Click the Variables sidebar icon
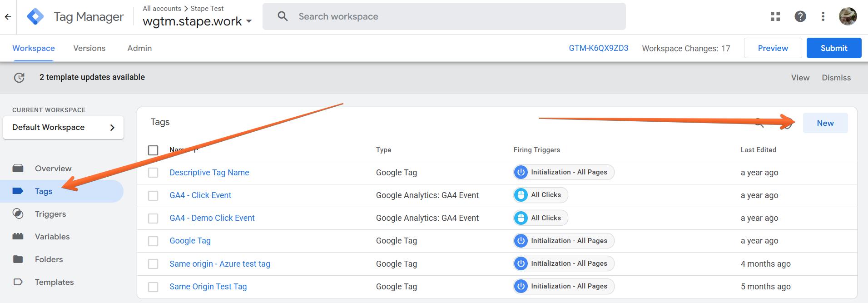This screenshot has width=868, height=303. point(18,237)
